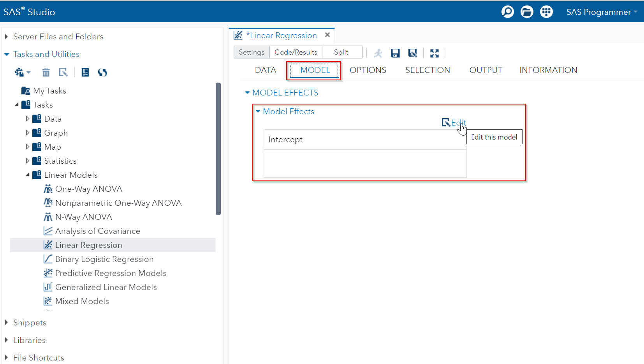Open the search magnifier in the top bar

pyautogui.click(x=507, y=12)
